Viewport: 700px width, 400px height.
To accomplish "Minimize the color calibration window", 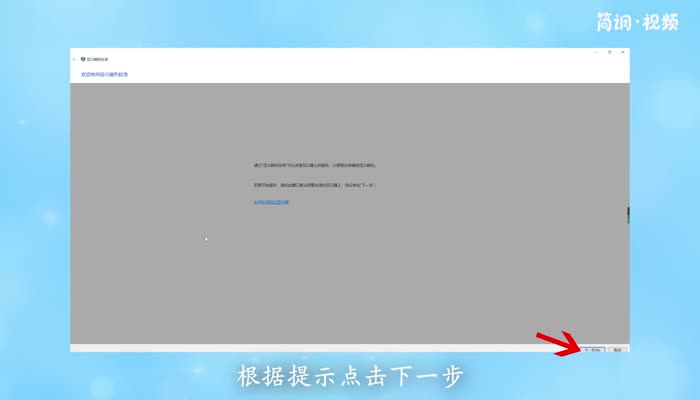I will [x=596, y=52].
